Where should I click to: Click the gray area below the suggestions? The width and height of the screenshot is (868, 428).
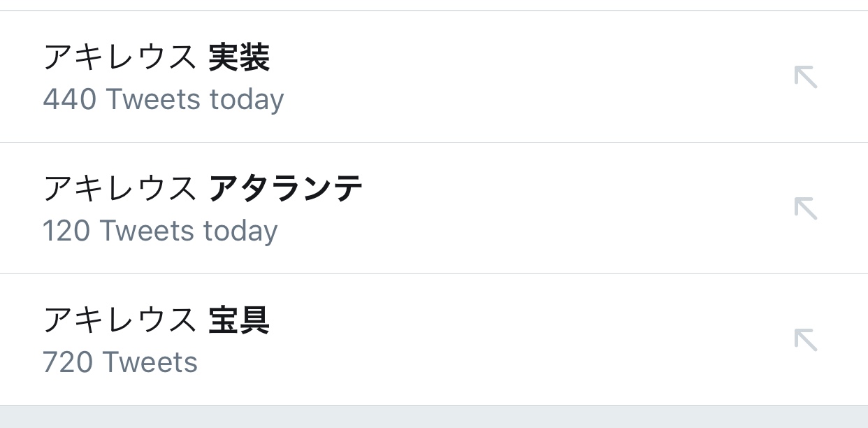tap(433, 418)
